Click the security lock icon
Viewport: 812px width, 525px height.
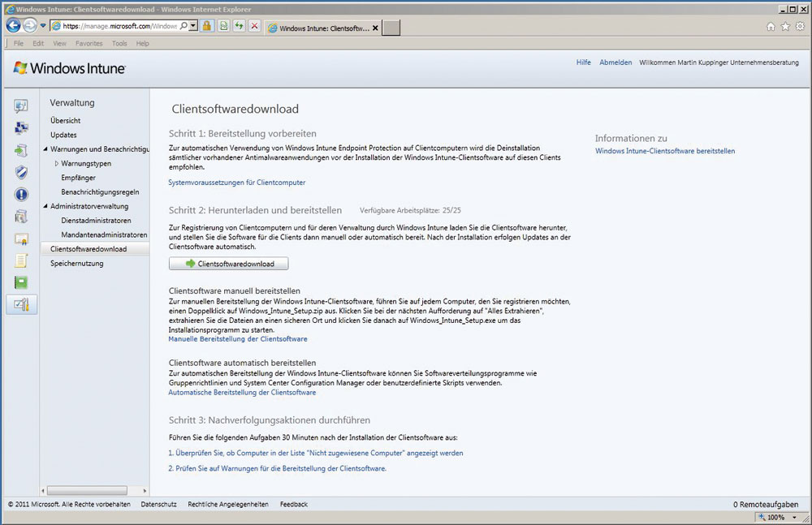pyautogui.click(x=206, y=26)
